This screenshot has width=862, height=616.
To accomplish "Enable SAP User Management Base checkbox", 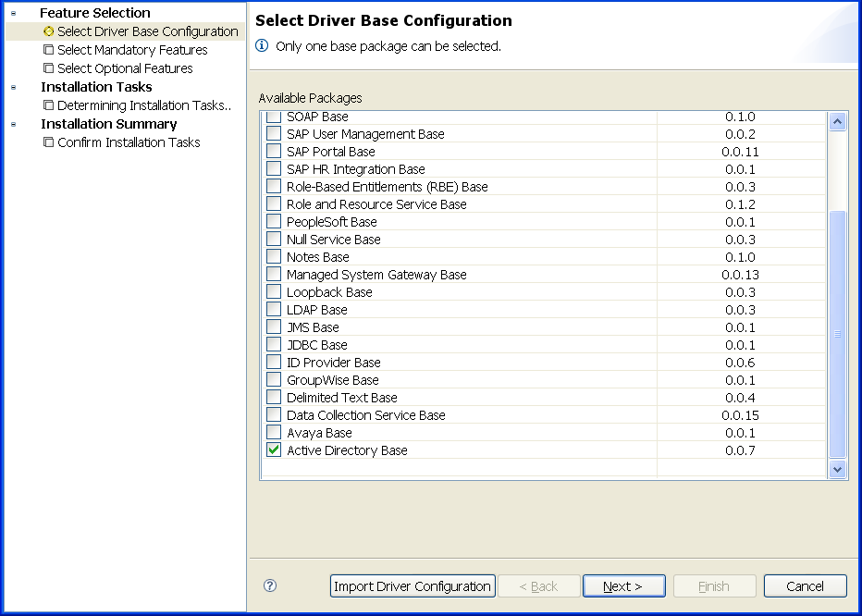I will tap(274, 133).
